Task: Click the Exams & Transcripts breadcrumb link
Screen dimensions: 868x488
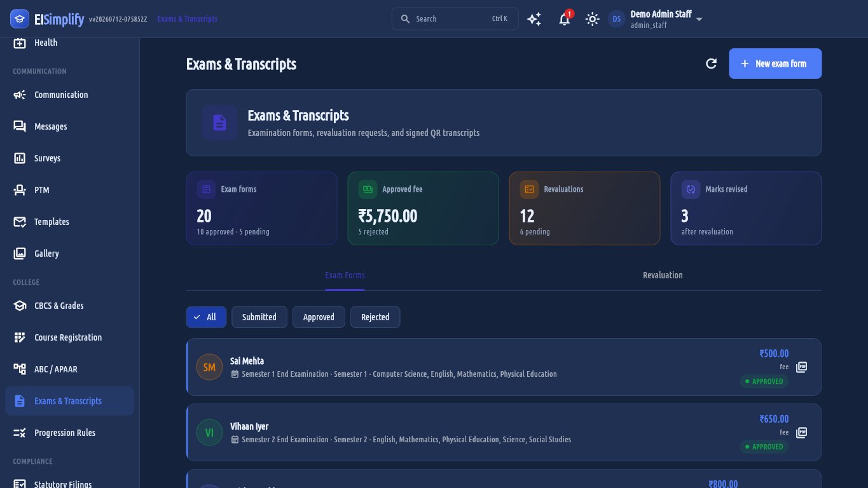Action: 188,19
